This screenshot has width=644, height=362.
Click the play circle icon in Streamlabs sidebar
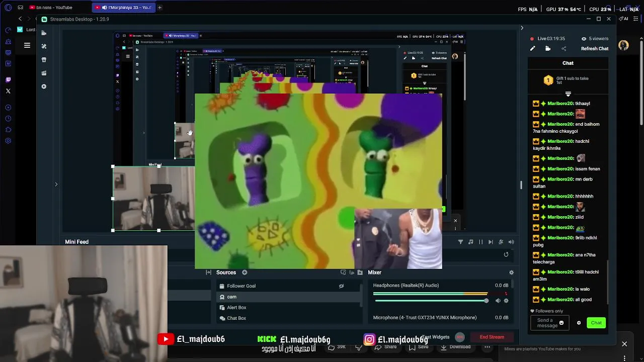tap(44, 86)
